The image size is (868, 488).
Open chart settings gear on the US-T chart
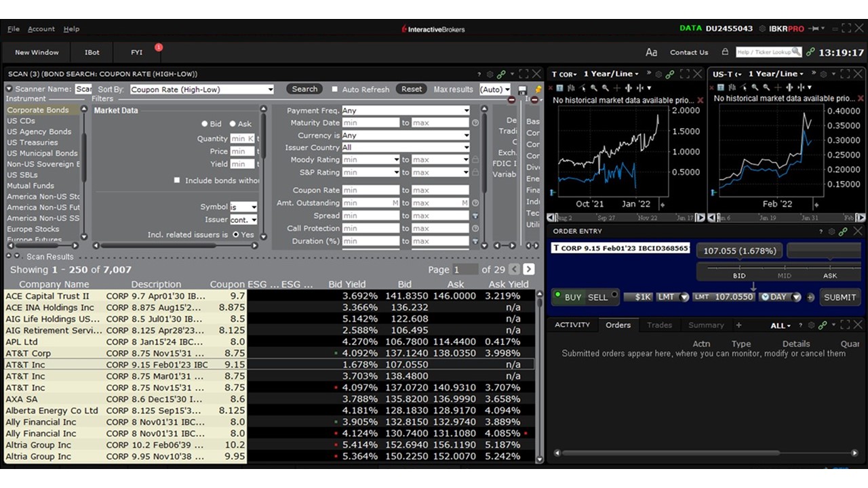823,74
